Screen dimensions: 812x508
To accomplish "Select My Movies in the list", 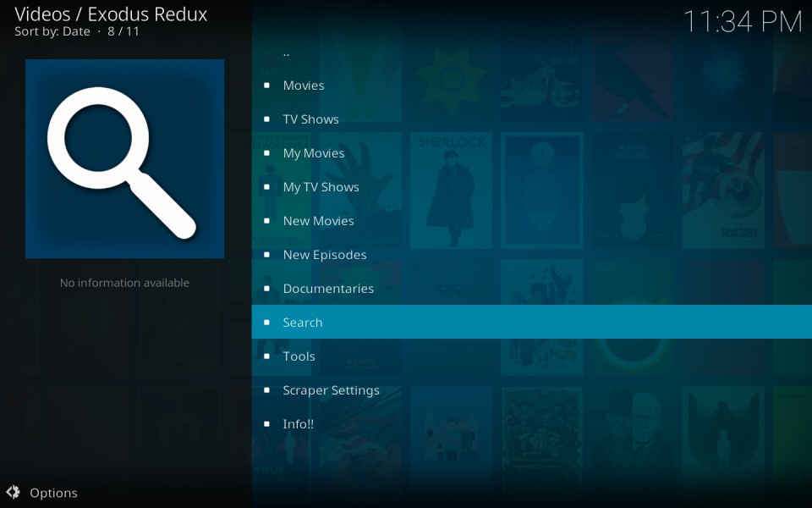I will (532, 153).
